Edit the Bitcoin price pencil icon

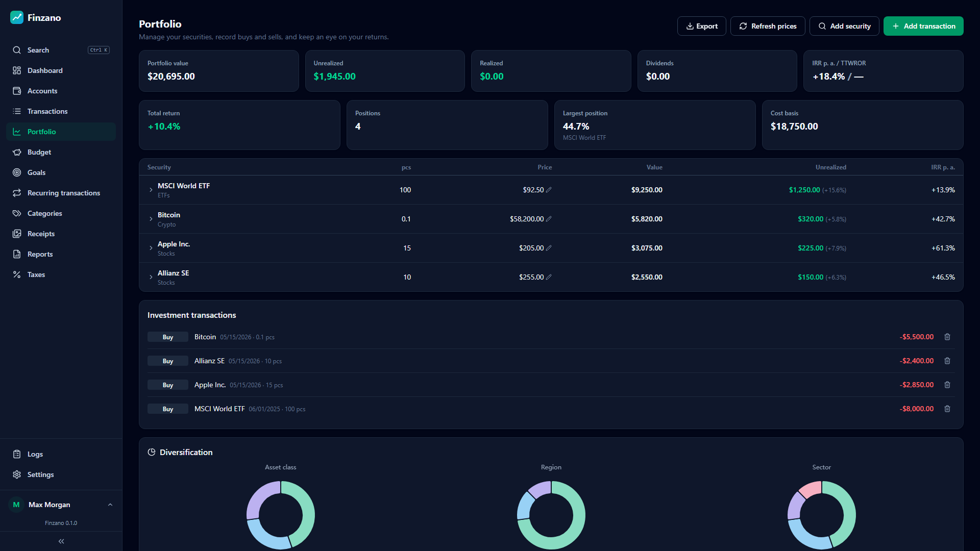coord(549,219)
